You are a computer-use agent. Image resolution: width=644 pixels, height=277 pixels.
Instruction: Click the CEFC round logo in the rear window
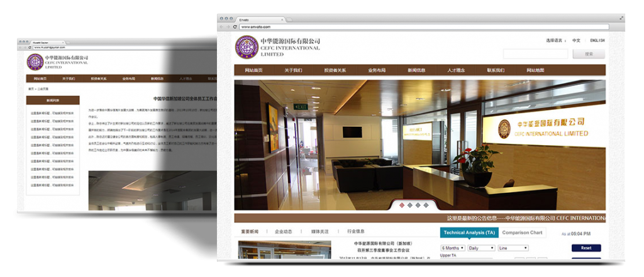[35, 62]
